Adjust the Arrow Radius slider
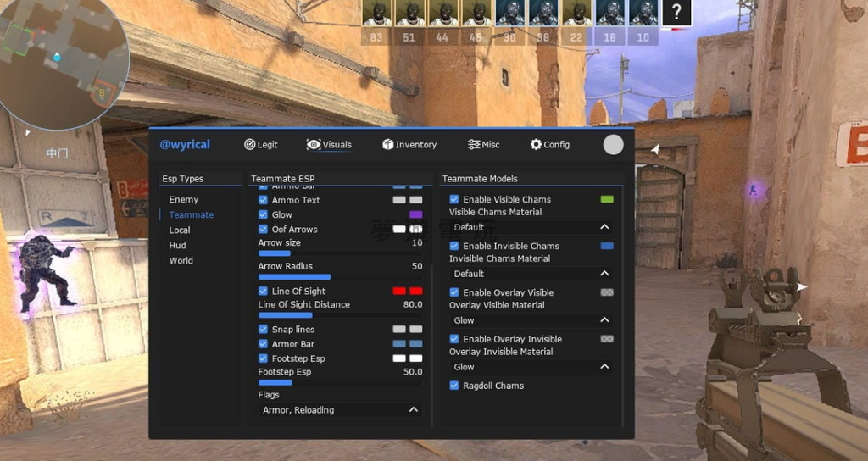This screenshot has width=868, height=461. click(x=340, y=277)
